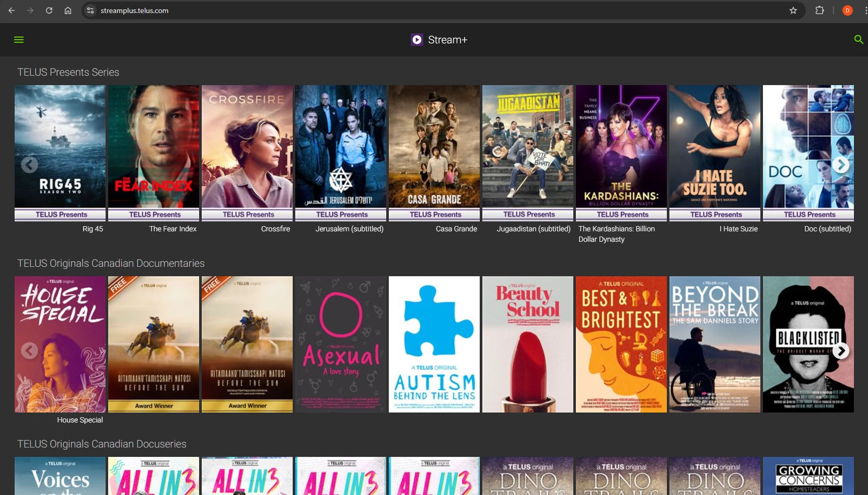Screen dimensions: 868x495
Task: Click the Jugaadistan (subtitled) title
Action: click(x=534, y=229)
